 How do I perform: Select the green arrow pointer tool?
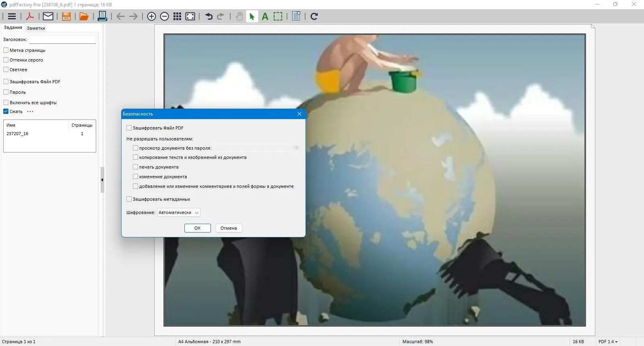[x=252, y=16]
